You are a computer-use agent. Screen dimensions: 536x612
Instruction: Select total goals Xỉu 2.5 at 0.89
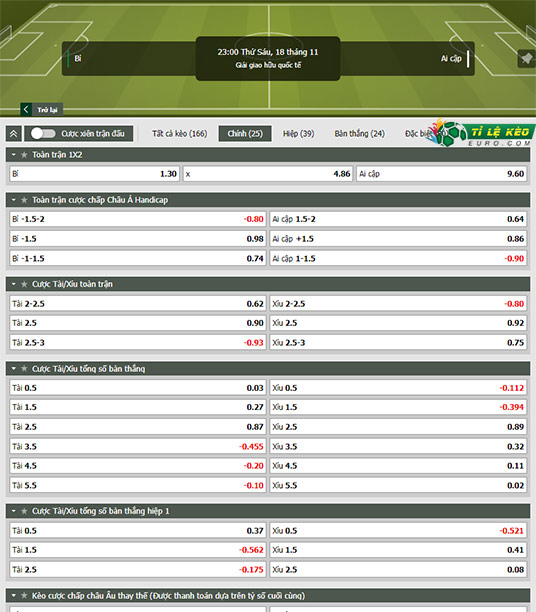tap(398, 427)
